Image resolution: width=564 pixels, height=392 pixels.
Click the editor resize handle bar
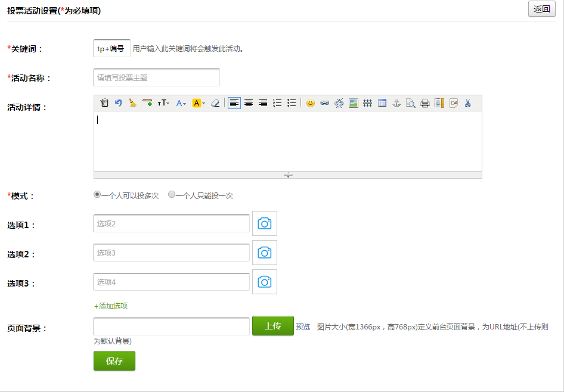(x=288, y=175)
